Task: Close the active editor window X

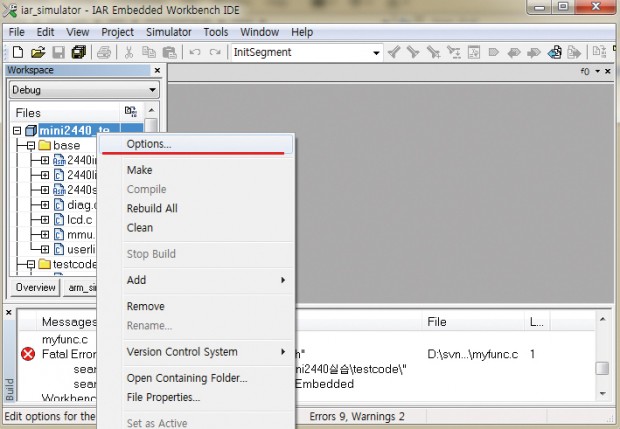Action: click(x=608, y=71)
